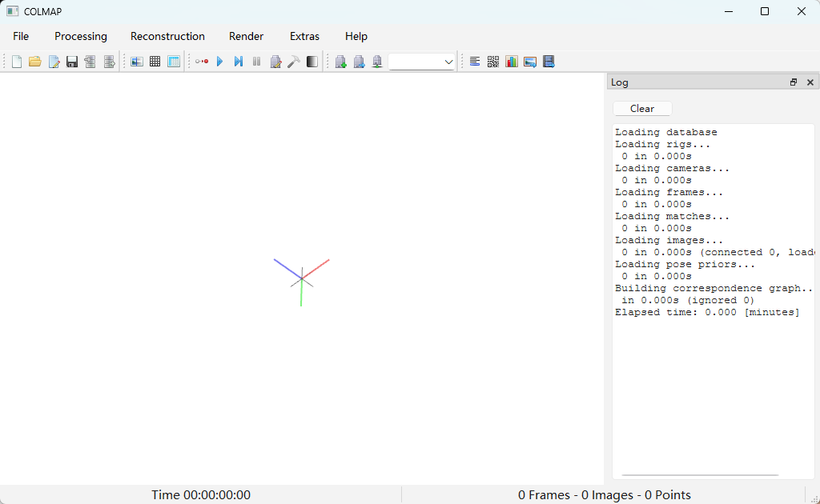Click the "Loading matches..." log line
The height and width of the screenshot is (504, 820).
tap(672, 216)
